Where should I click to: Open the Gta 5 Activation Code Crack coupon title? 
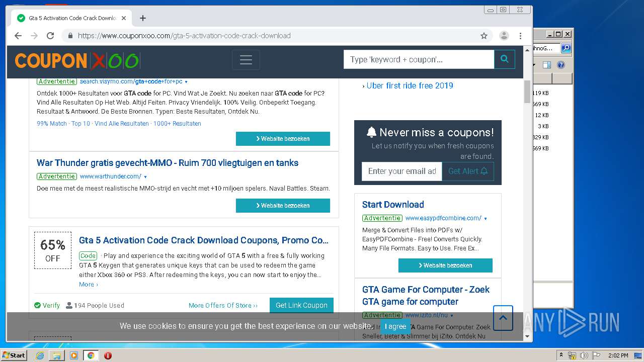pos(204,240)
